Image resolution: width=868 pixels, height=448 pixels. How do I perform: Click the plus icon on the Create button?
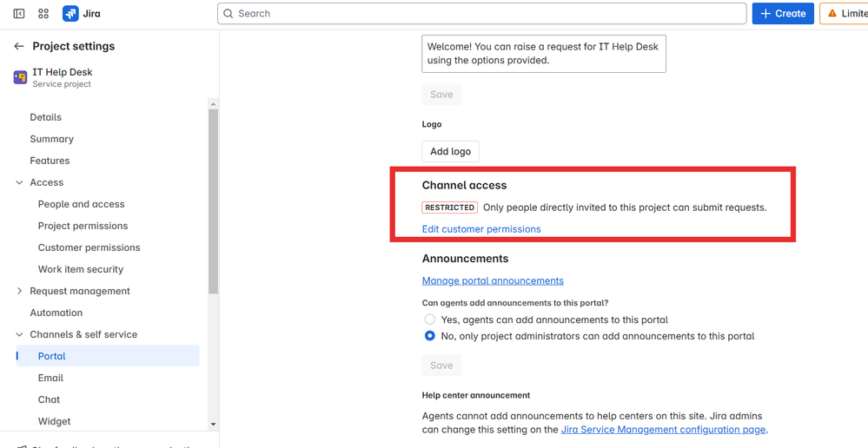click(766, 14)
